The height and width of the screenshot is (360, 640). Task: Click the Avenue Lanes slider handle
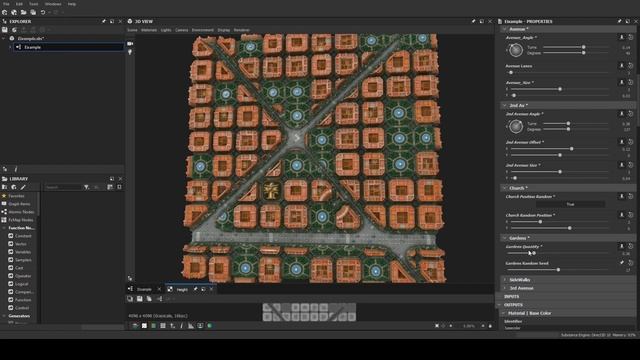tap(511, 73)
